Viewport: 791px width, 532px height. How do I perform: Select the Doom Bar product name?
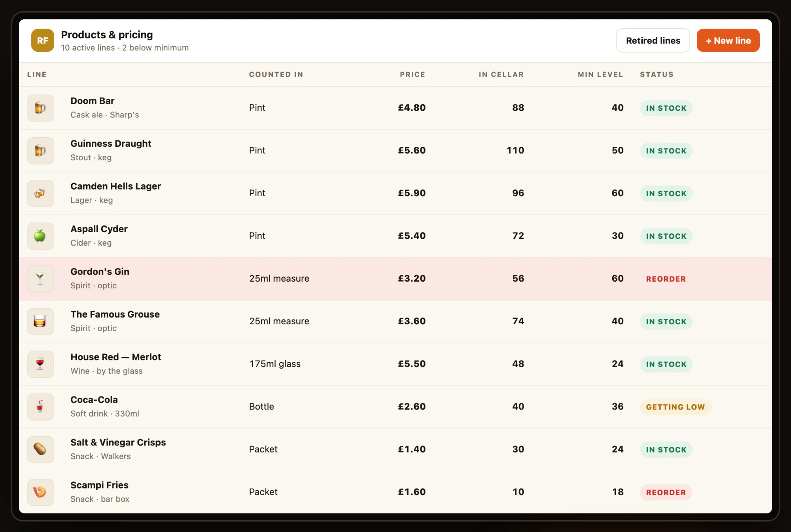pos(92,101)
